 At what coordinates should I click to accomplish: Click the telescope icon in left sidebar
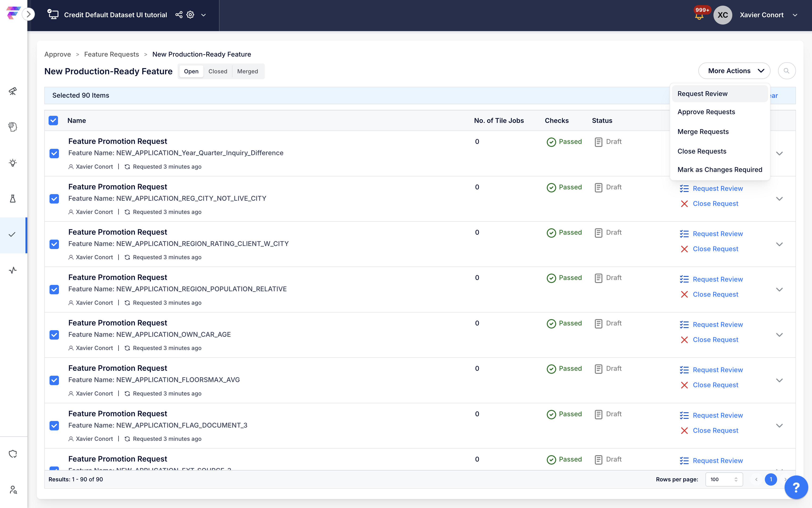pos(13,91)
